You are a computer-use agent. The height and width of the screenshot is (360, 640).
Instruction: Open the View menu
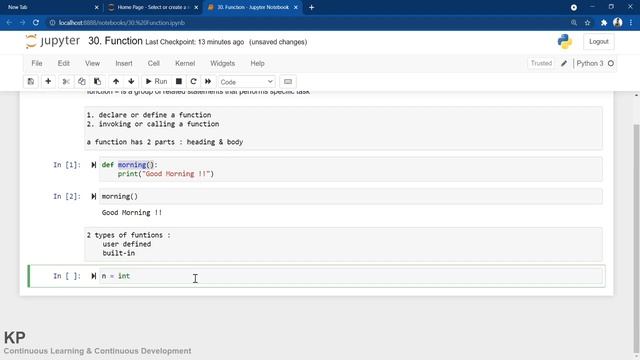coord(92,63)
